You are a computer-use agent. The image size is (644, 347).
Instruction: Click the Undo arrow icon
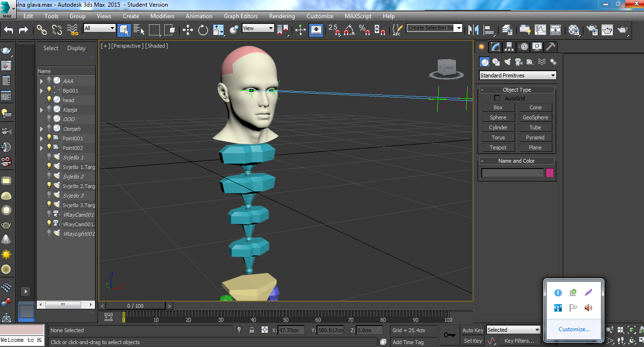pyautogui.click(x=9, y=30)
